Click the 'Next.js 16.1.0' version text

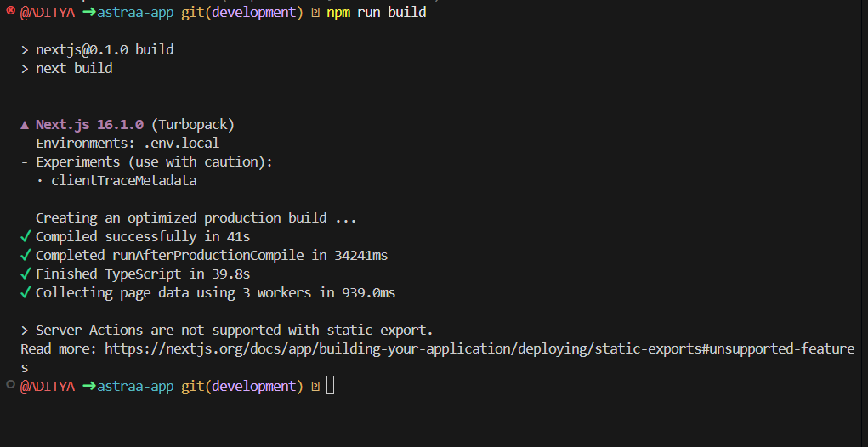pyautogui.click(x=89, y=125)
